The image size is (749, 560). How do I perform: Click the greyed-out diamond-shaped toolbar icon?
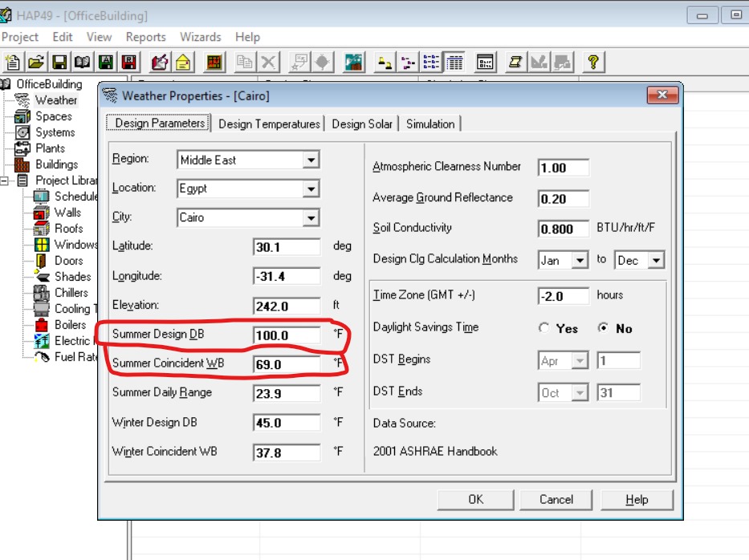click(x=323, y=62)
